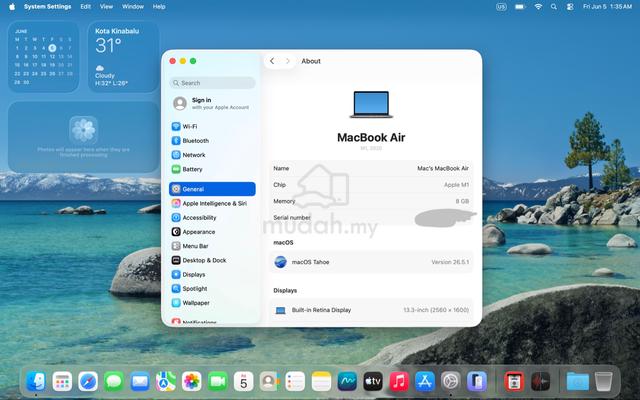Open Voice Memos from the Dock
Viewport: 640px width, 400px height.
coord(540,382)
